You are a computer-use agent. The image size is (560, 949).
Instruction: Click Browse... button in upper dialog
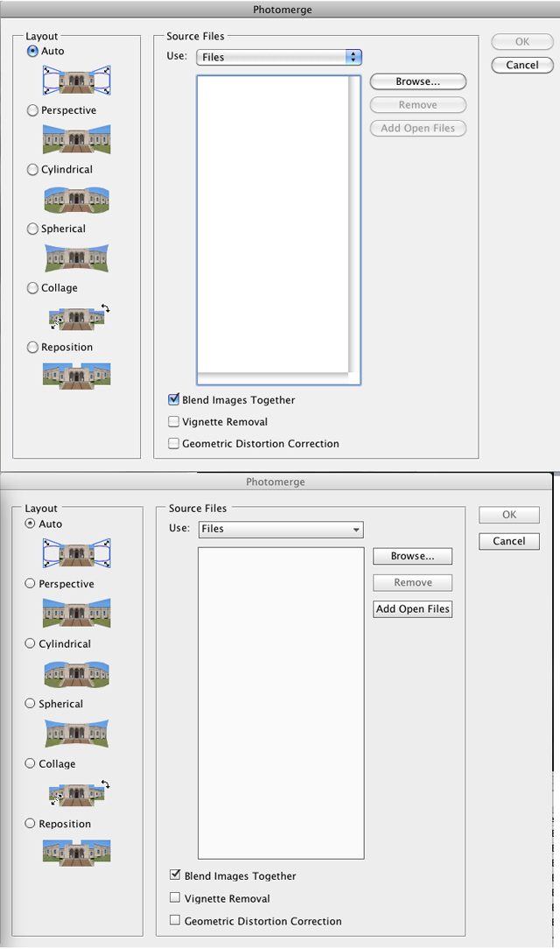pyautogui.click(x=418, y=81)
